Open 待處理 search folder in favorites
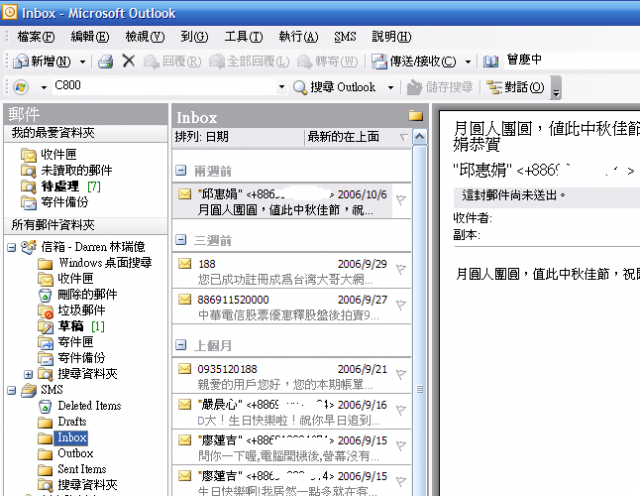The image size is (640, 496). (60, 186)
